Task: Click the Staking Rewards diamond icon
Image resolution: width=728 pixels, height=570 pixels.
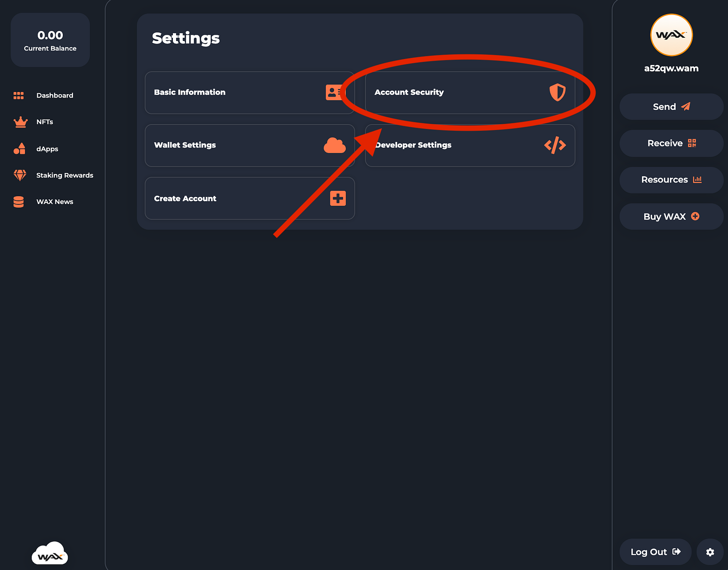Action: [20, 175]
